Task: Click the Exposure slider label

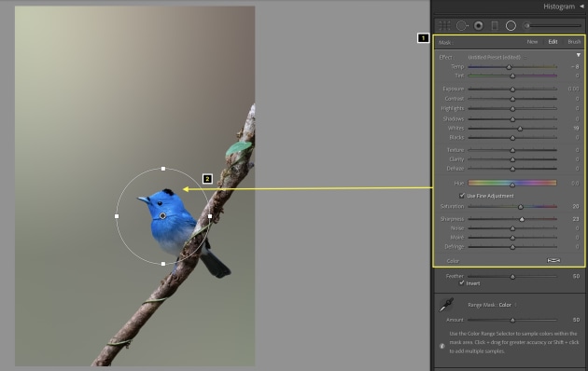Action: (453, 89)
